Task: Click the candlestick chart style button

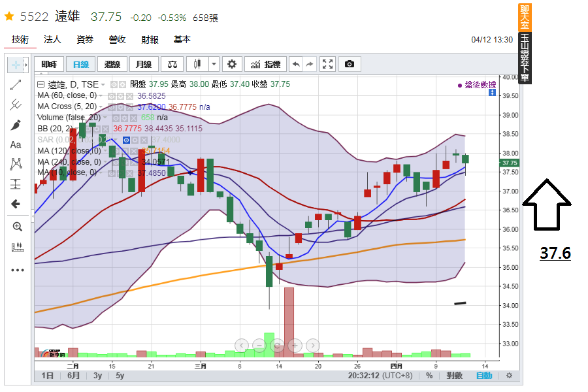Action: click(197, 64)
